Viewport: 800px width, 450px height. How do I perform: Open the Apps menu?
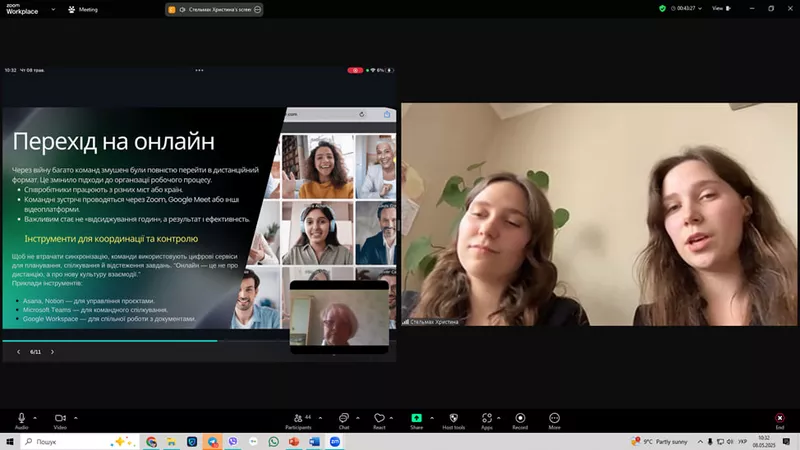tap(487, 421)
